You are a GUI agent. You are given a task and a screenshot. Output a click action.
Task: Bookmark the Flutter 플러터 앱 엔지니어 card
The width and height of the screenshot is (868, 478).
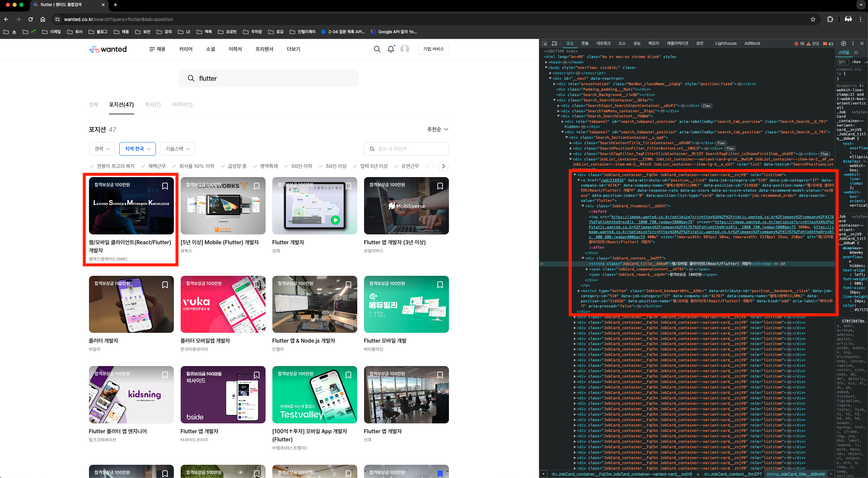click(x=165, y=375)
